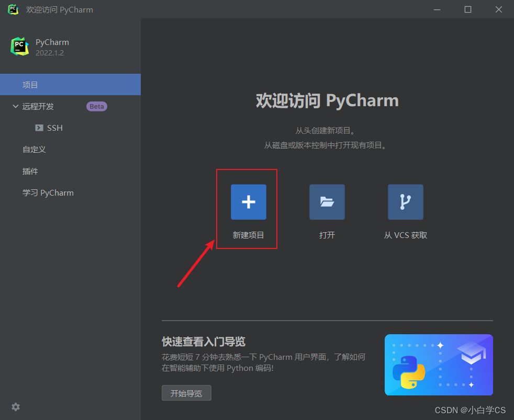Click the 新建项目 label
This screenshot has height=420, width=514.
(248, 235)
